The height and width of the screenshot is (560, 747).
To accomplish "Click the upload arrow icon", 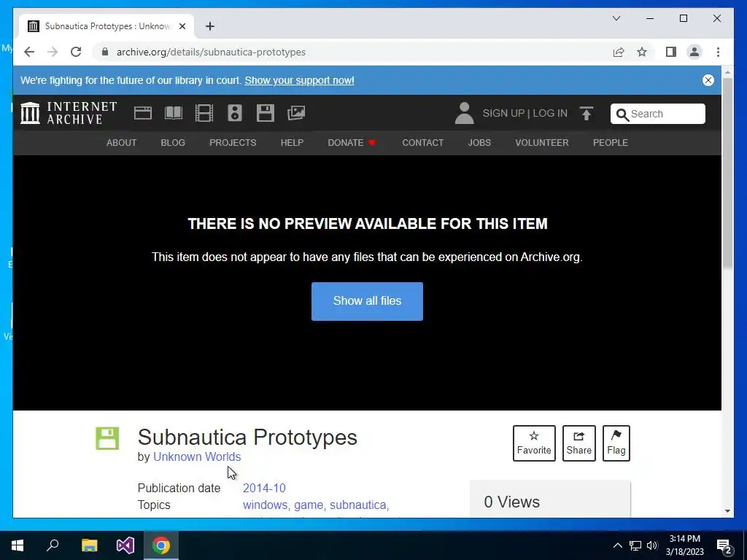I will [x=587, y=113].
